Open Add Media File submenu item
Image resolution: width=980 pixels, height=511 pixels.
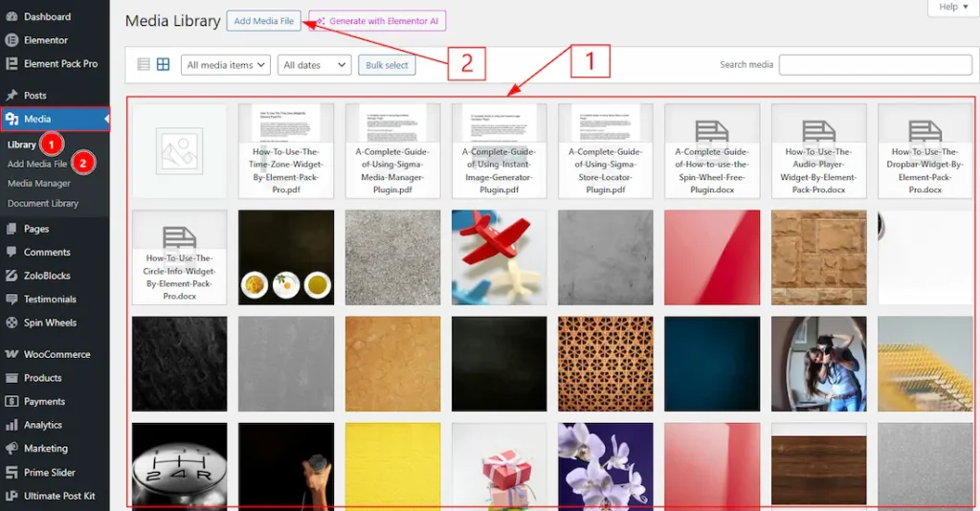[x=37, y=164]
